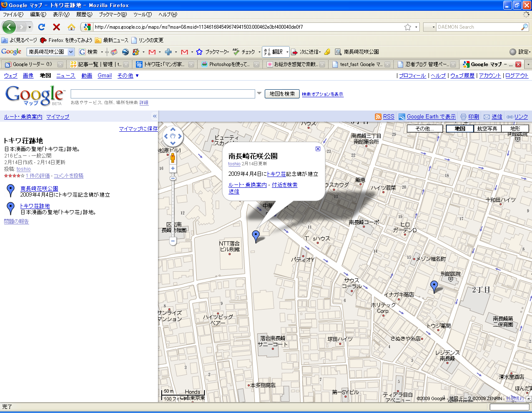
Task: Click the Google Toolbar bookmarks star icon
Action: 199,52
